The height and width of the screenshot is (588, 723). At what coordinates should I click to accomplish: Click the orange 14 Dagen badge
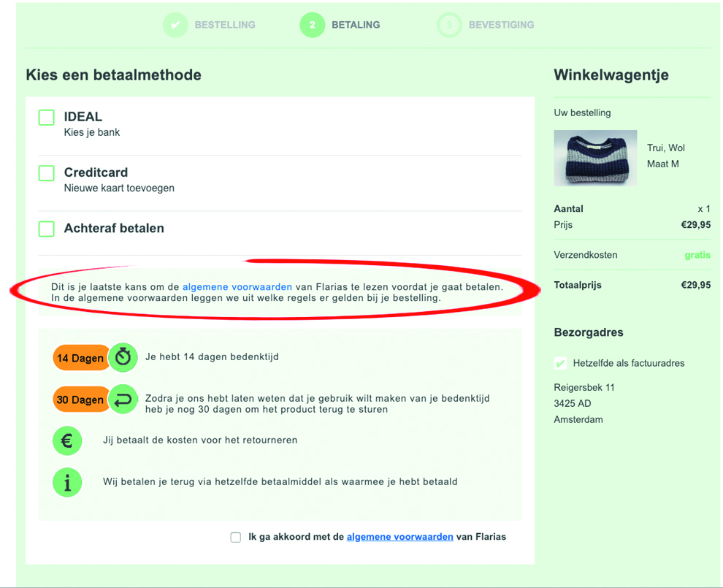pos(80,358)
